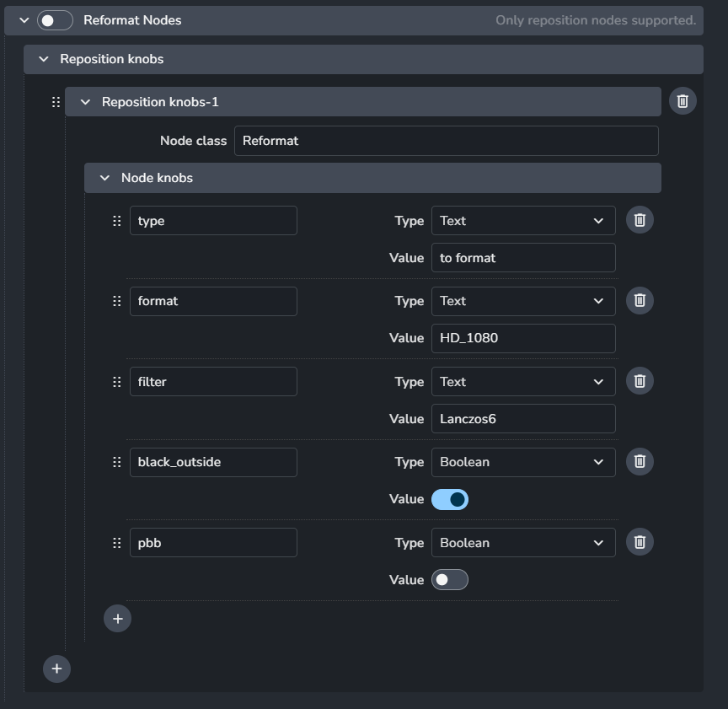The width and height of the screenshot is (728, 709).
Task: Add a new reposition knobs entry
Action: coord(56,669)
